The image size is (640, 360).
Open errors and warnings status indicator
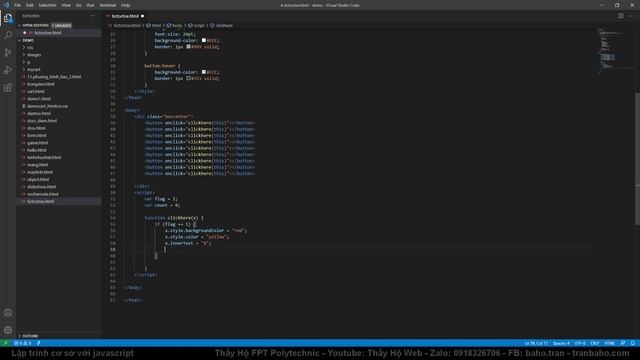[x=23, y=343]
